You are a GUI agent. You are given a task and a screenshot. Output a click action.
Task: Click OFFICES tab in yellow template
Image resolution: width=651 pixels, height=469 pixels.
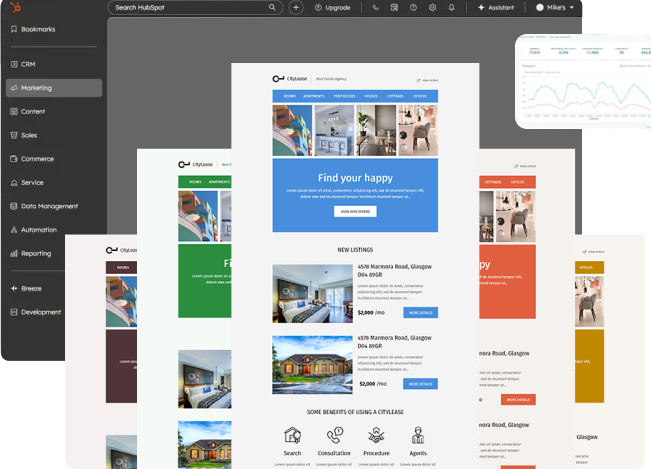pos(586,267)
